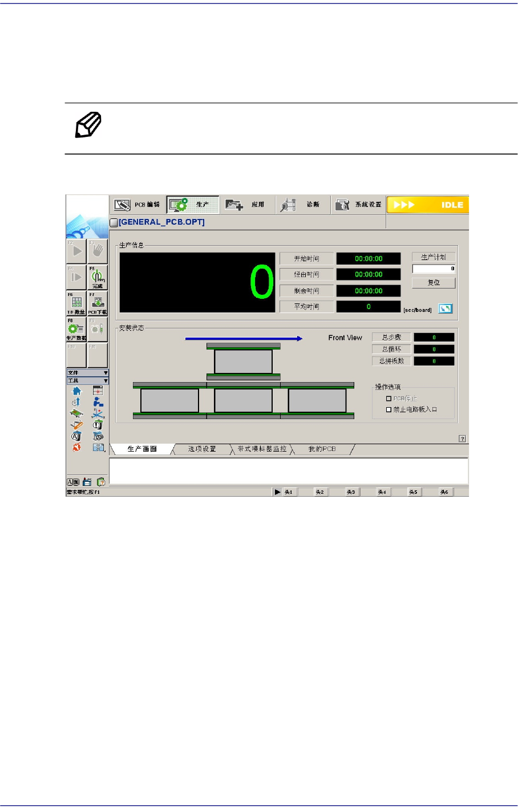Image resolution: width=518 pixels, height=812 pixels.
Task: Switch to the 生产画面 tab
Action: (143, 449)
